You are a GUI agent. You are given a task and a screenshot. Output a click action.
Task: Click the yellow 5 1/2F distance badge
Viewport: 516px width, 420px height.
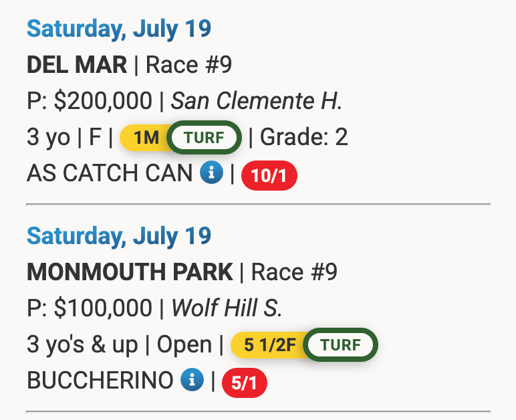[x=269, y=346]
